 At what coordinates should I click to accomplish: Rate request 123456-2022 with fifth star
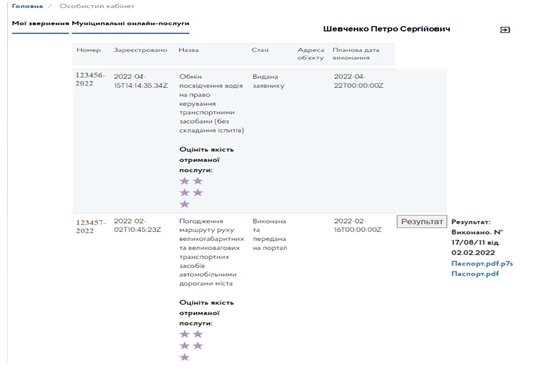(185, 204)
